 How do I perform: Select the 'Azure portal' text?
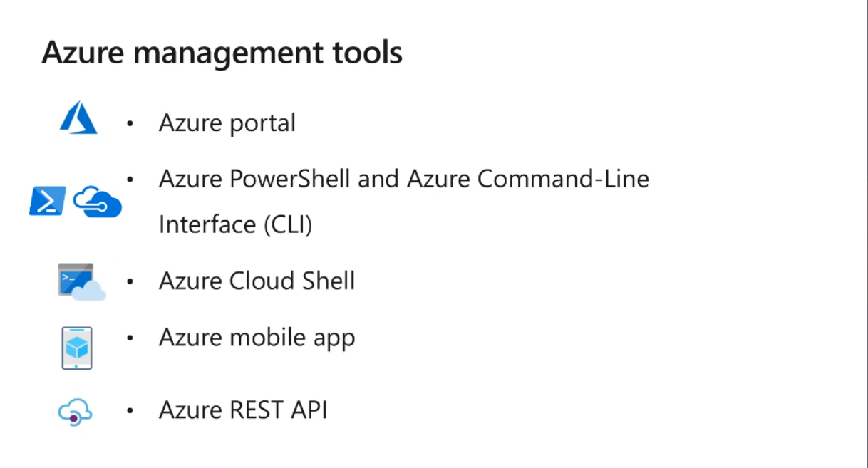pyautogui.click(x=227, y=123)
